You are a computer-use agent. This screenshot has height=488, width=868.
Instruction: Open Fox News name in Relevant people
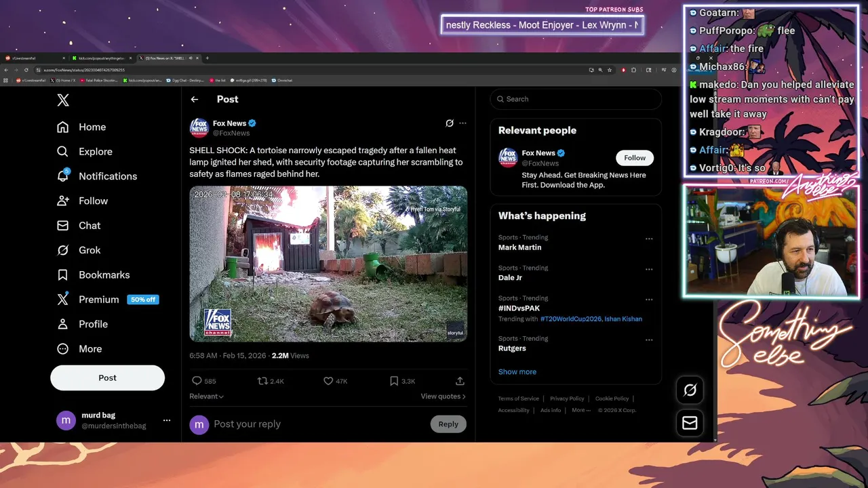[x=538, y=153]
